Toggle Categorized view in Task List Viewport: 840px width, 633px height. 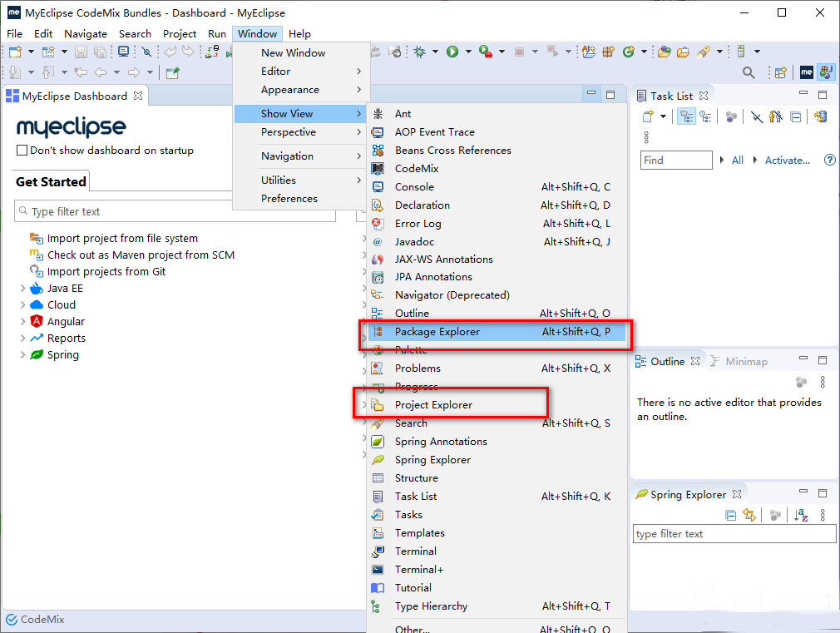[x=686, y=116]
